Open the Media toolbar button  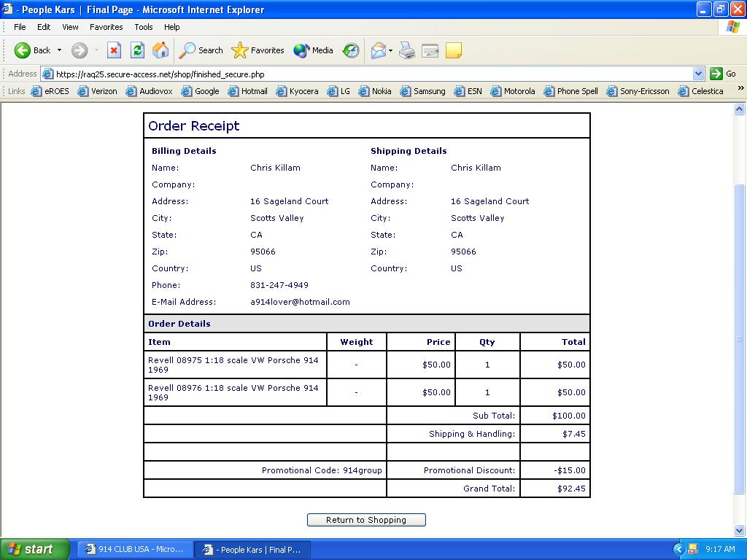tap(314, 50)
